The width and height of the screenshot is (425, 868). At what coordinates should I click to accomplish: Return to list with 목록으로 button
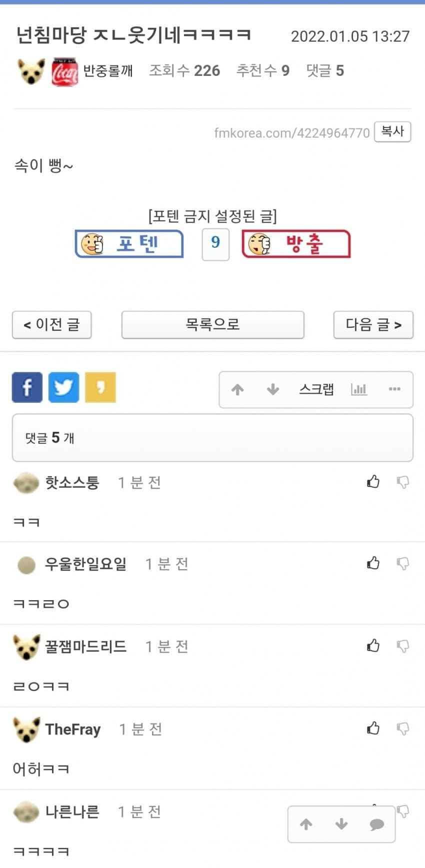pyautogui.click(x=212, y=325)
